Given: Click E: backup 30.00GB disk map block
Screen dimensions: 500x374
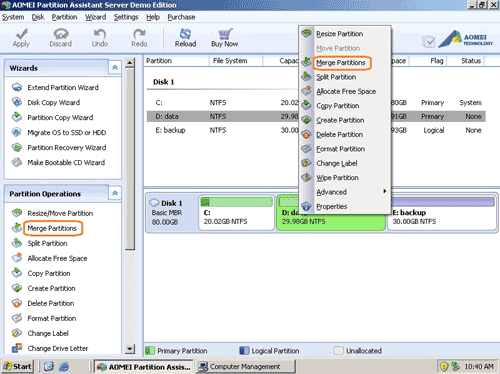Looking at the screenshot, I should 442,213.
